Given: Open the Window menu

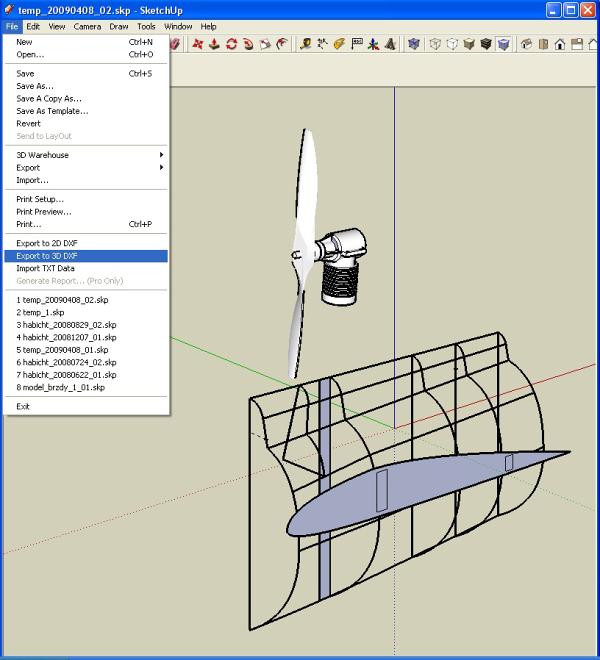Looking at the screenshot, I should click(178, 27).
